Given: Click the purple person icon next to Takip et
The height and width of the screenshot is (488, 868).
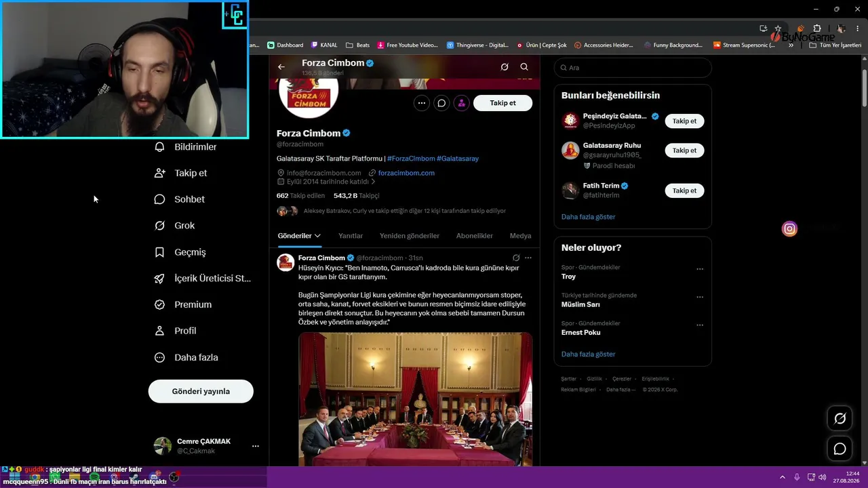Looking at the screenshot, I should (x=461, y=103).
